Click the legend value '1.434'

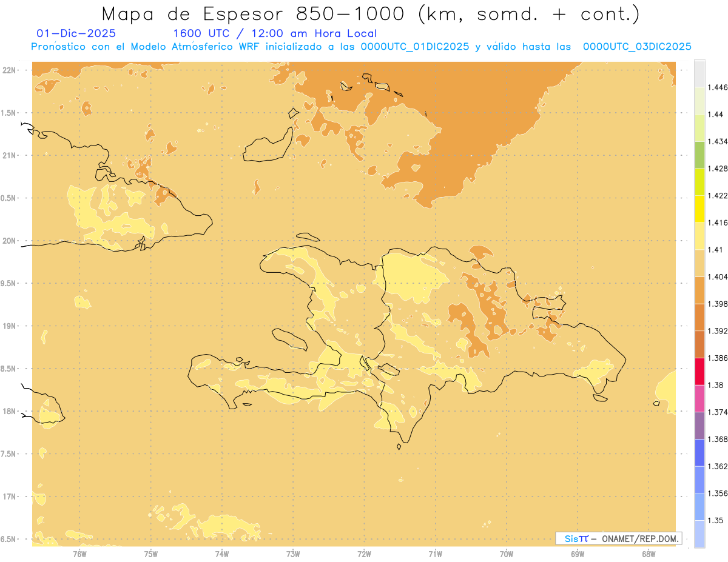pos(718,141)
